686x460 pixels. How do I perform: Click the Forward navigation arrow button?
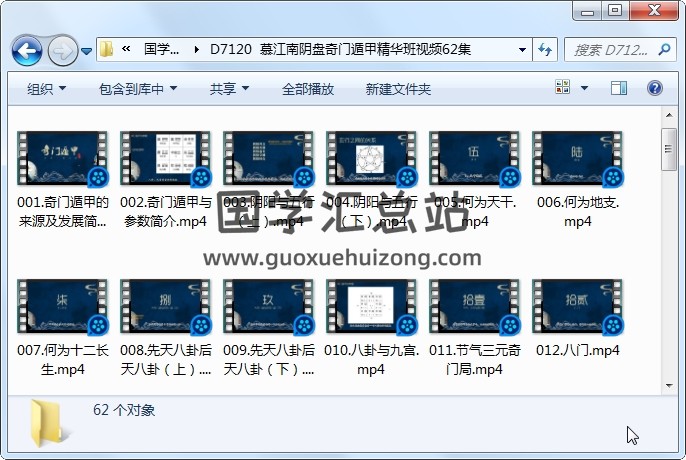tap(61, 49)
